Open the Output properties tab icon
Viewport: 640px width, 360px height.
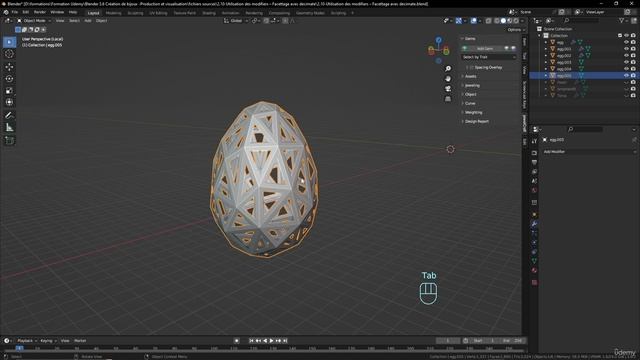534,162
